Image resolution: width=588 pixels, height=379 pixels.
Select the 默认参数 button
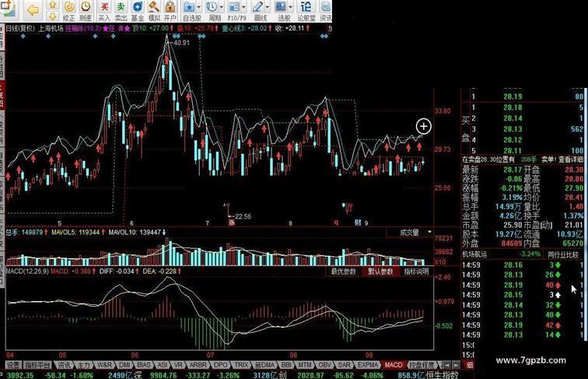[380, 272]
